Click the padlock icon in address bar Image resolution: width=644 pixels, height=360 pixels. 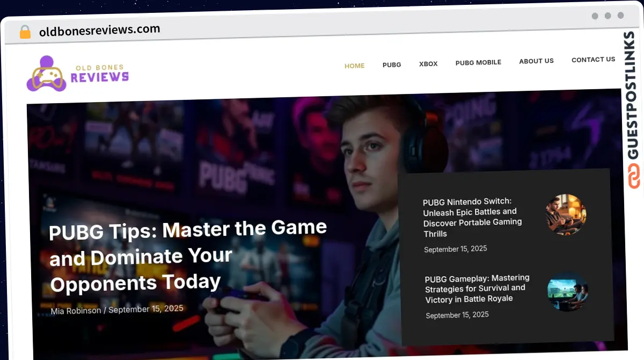coord(25,32)
